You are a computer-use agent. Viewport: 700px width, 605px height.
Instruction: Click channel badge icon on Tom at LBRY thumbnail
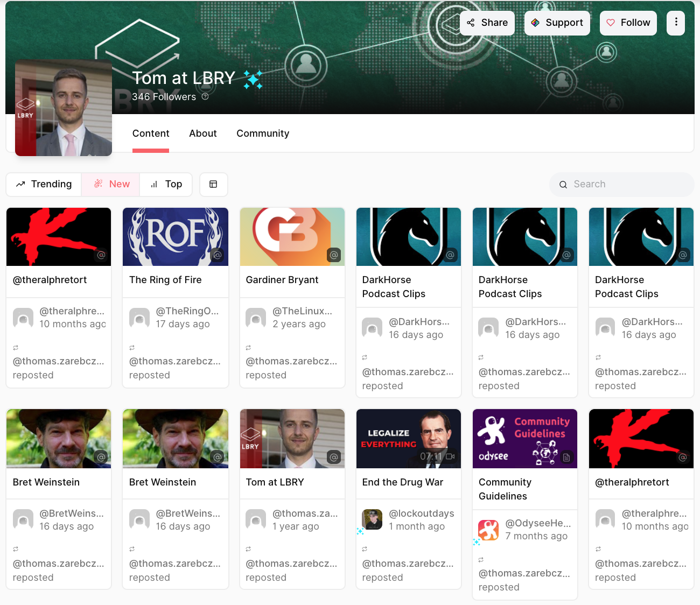(334, 458)
